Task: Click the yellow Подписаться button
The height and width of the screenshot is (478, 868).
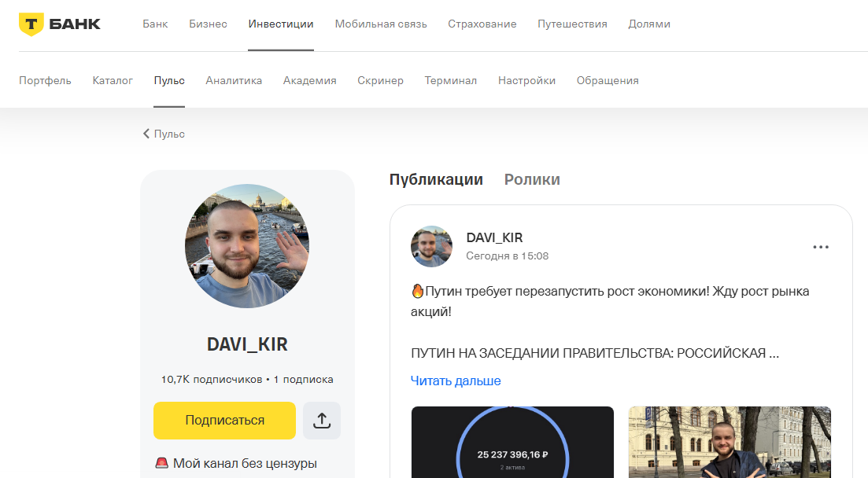Action: pyautogui.click(x=225, y=421)
